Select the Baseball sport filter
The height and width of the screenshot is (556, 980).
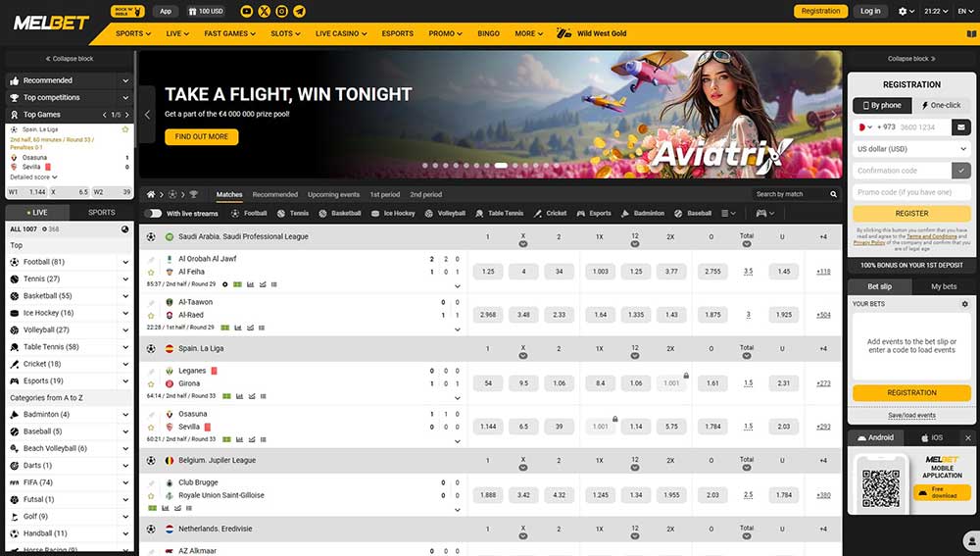pos(693,213)
